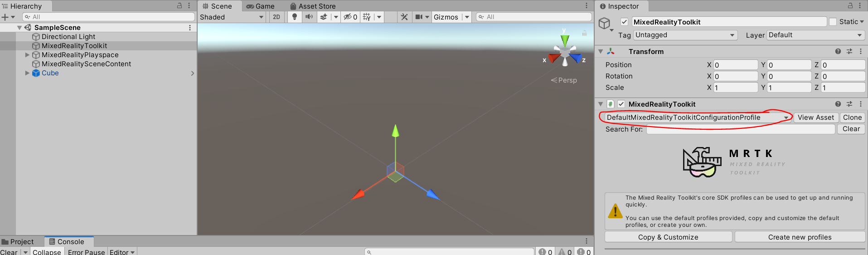Image resolution: width=868 pixels, height=255 pixels.
Task: Expand MixedRealityPlayspace object
Action: tap(27, 55)
